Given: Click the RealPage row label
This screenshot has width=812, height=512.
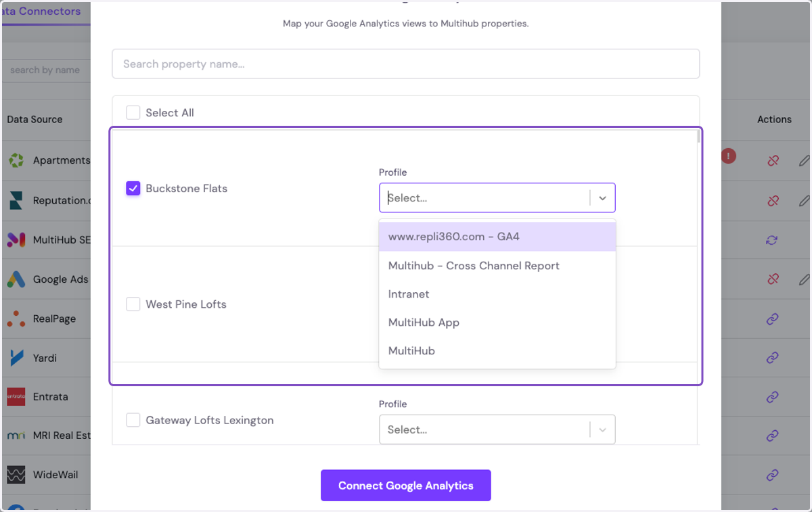Looking at the screenshot, I should coord(54,319).
